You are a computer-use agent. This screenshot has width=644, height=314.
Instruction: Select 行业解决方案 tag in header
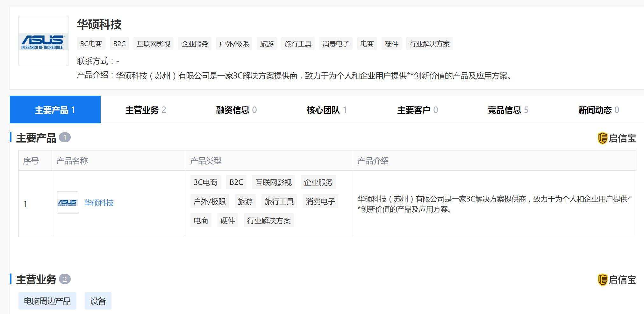pyautogui.click(x=429, y=44)
